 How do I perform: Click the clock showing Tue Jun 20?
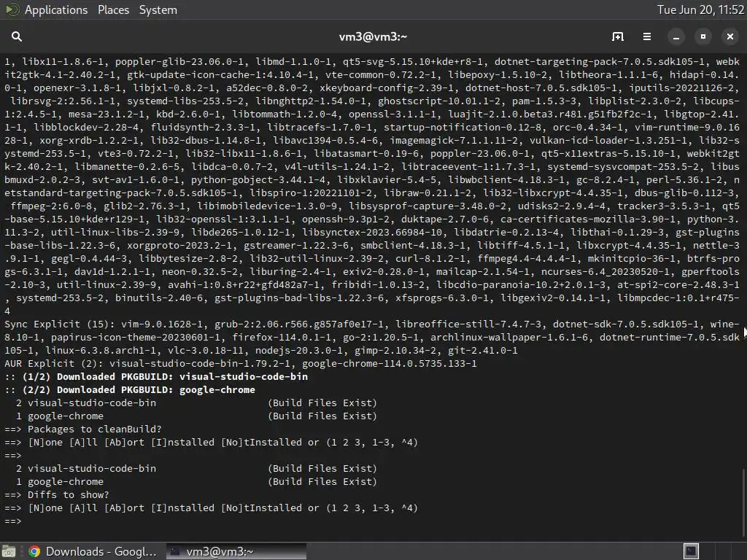[700, 10]
